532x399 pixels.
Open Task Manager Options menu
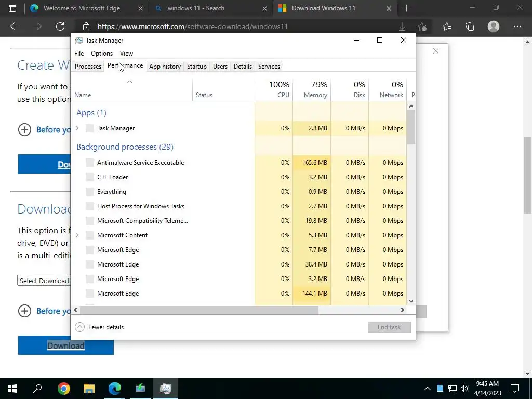point(102,54)
